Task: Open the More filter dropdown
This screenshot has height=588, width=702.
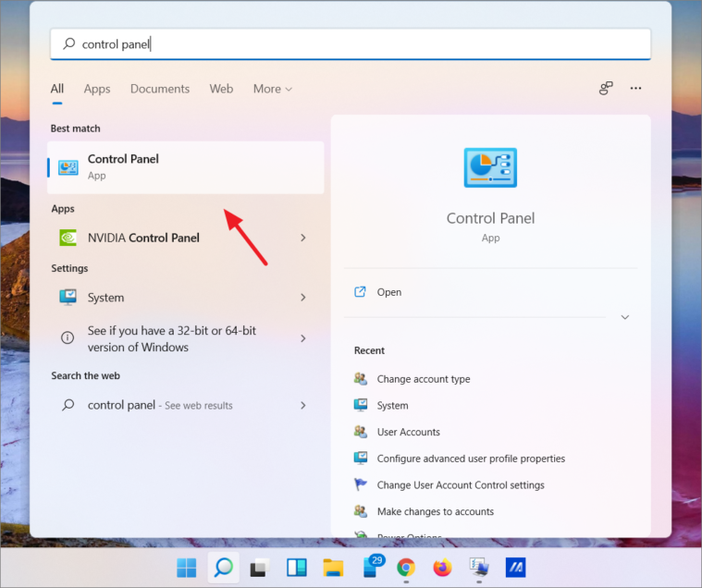Action: [x=273, y=89]
